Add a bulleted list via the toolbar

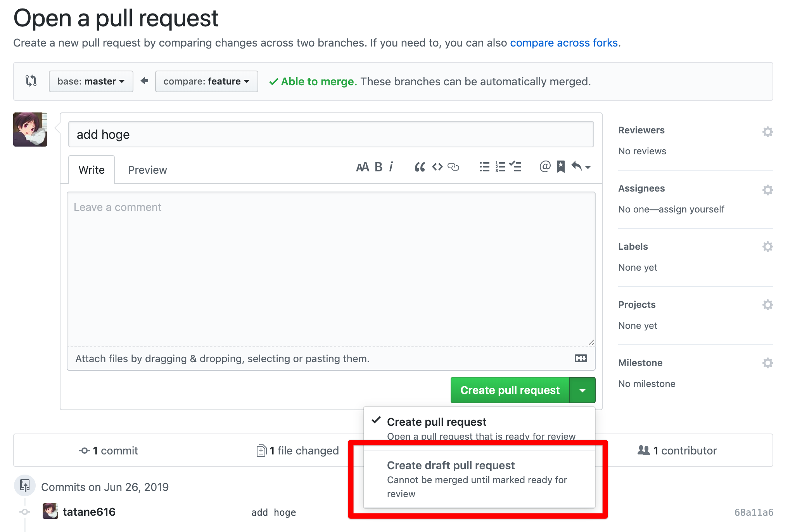click(x=484, y=167)
